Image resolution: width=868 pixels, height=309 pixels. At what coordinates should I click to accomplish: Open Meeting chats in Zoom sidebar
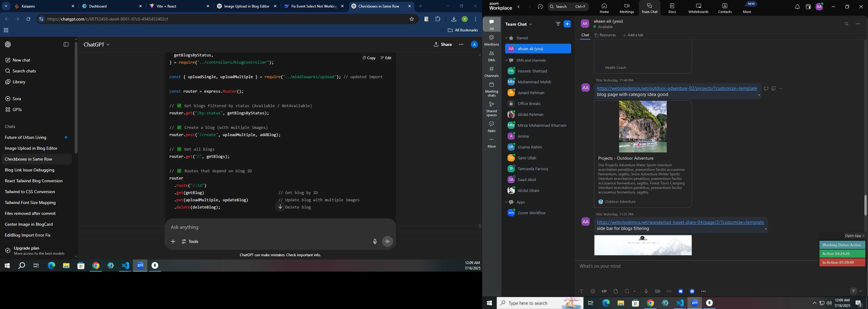492,89
